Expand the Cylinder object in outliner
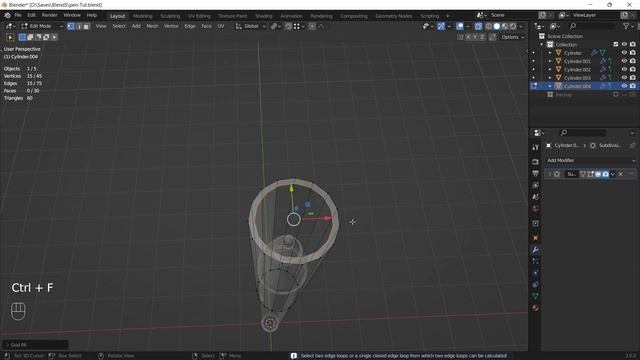The image size is (640, 360). coord(550,53)
